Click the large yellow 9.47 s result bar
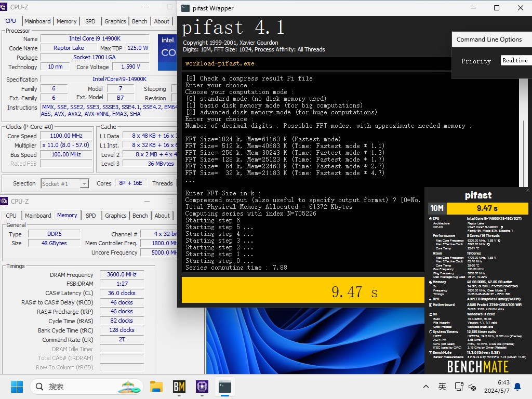 pyautogui.click(x=303, y=290)
